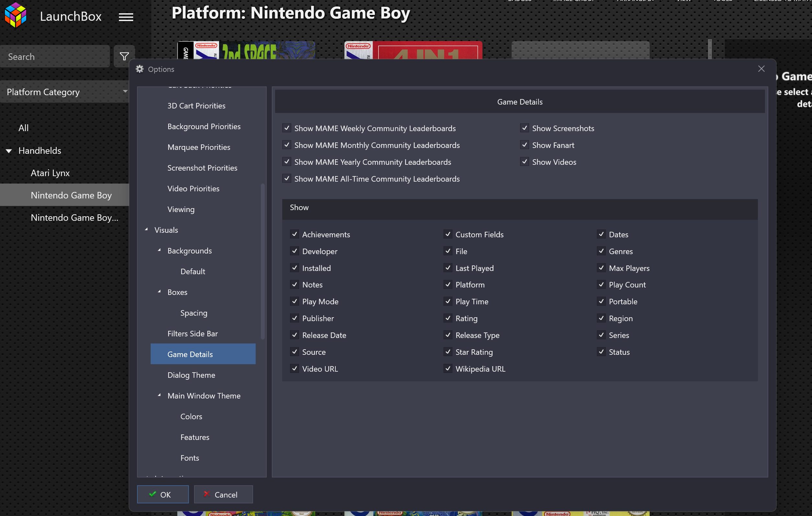Collapse the Boxes tree node

pyautogui.click(x=159, y=292)
